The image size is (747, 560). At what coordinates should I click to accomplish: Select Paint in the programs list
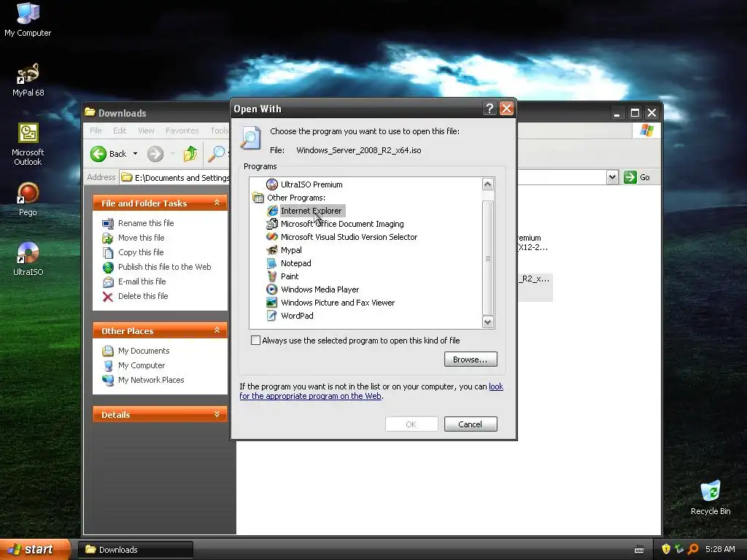tap(282, 276)
